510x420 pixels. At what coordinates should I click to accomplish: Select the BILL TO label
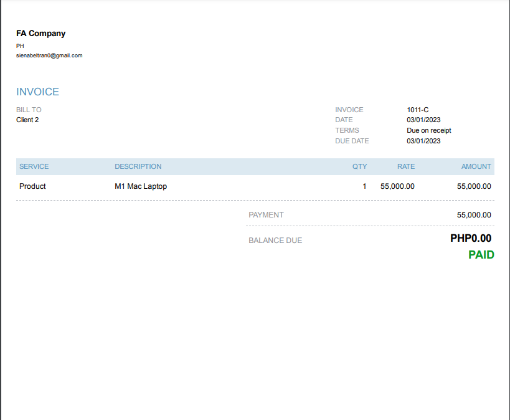[x=29, y=110]
